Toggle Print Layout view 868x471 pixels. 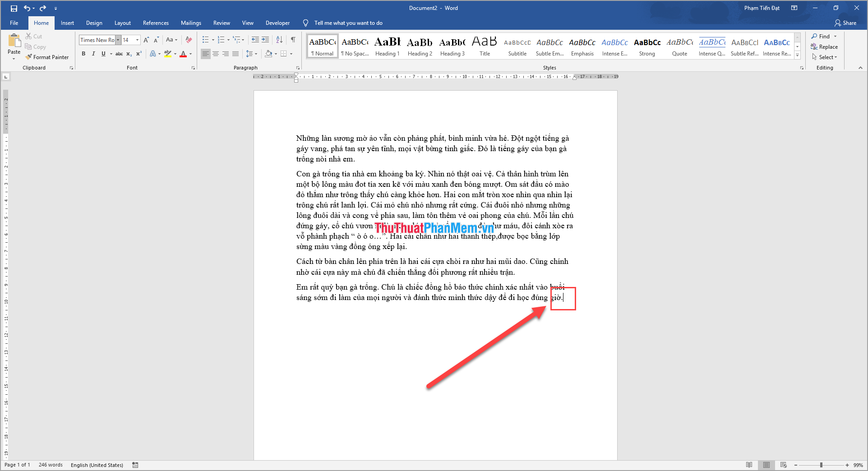(x=766, y=465)
